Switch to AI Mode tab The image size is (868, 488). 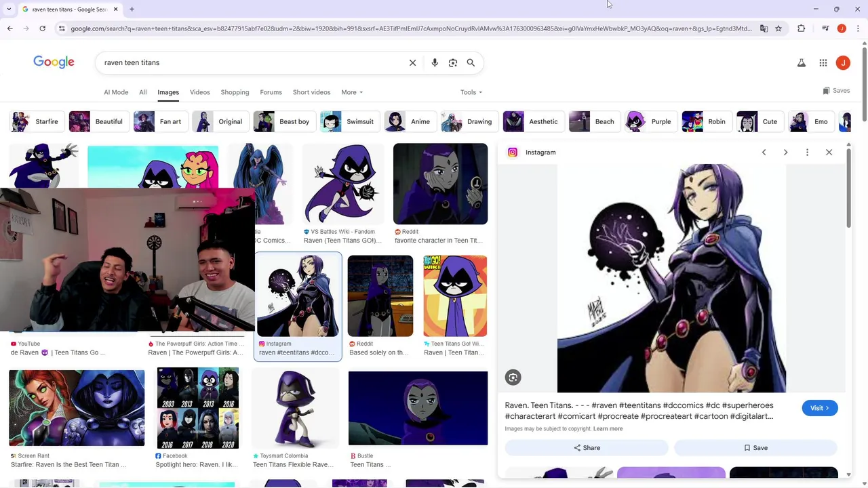coord(116,92)
